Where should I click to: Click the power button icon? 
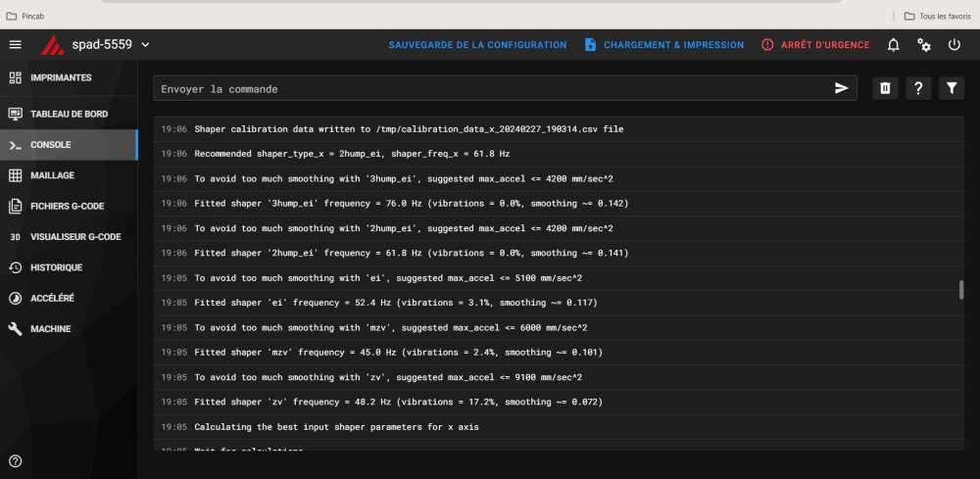pyautogui.click(x=954, y=45)
